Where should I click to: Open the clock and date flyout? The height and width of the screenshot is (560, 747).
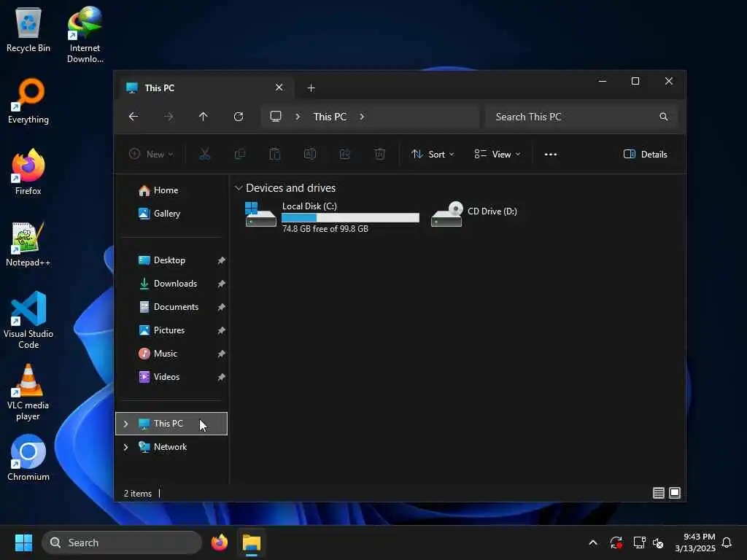click(x=694, y=542)
